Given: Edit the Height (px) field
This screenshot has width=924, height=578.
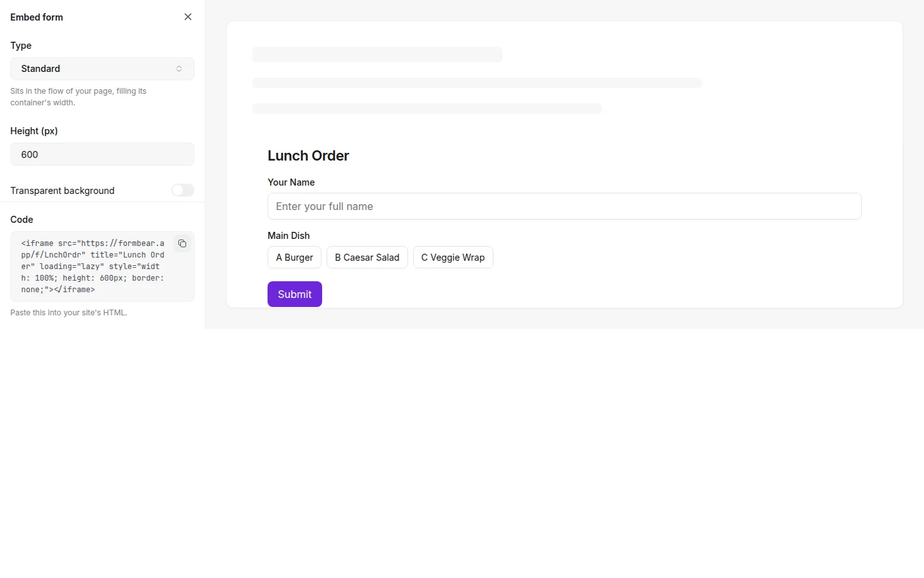Looking at the screenshot, I should point(102,154).
